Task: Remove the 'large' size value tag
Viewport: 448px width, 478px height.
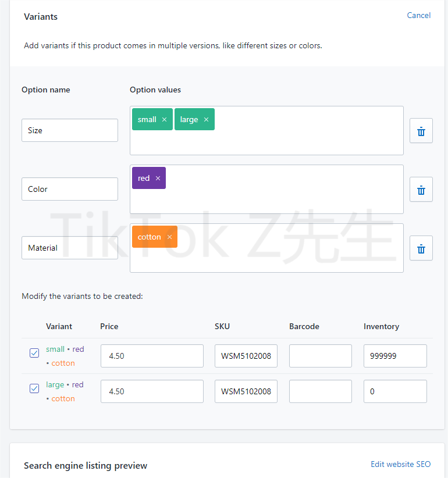Action: [206, 120]
